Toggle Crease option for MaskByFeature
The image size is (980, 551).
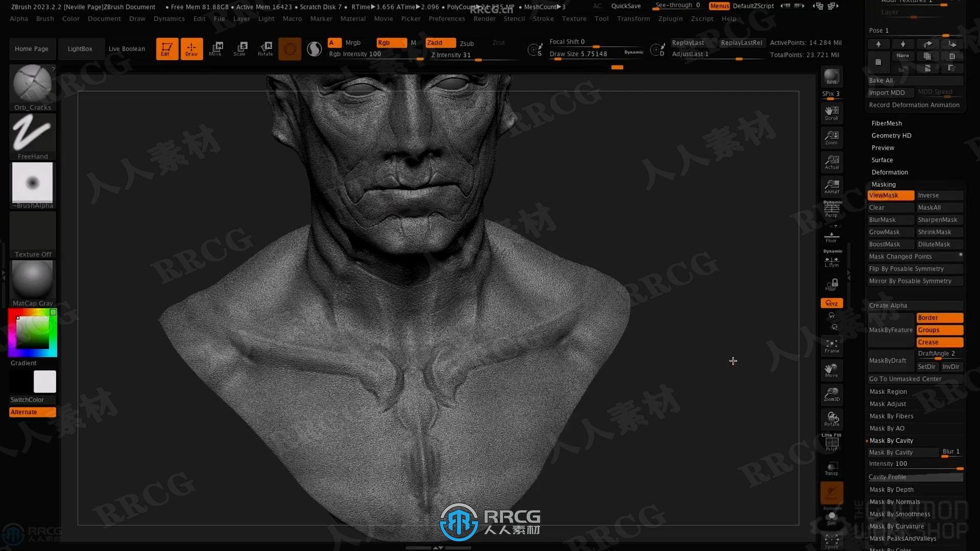pyautogui.click(x=940, y=342)
